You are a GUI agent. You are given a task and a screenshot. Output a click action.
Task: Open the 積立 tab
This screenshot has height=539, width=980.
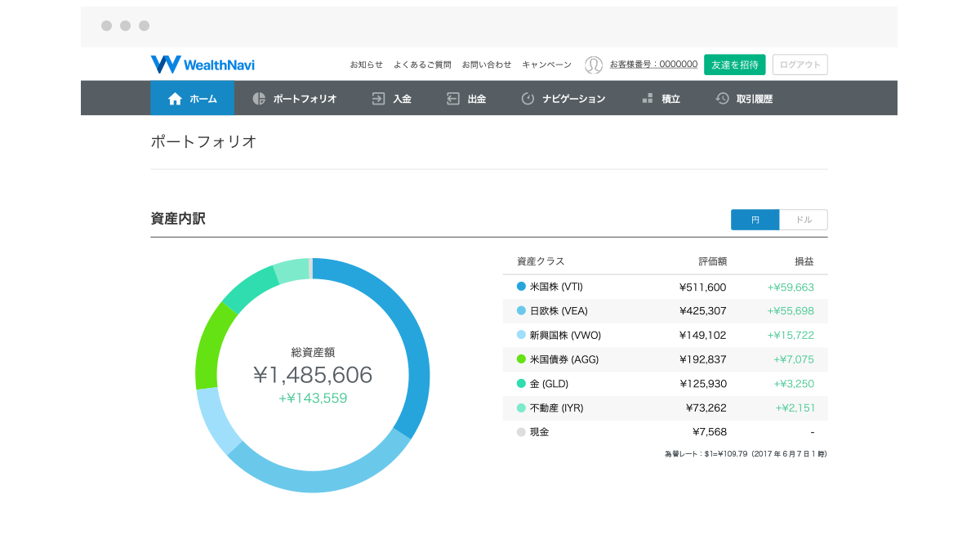tap(661, 98)
